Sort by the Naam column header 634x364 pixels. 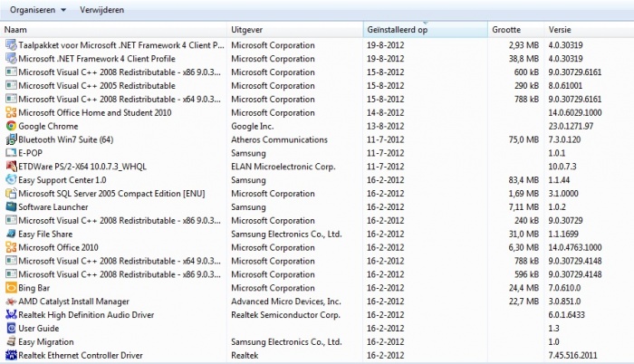(114, 30)
